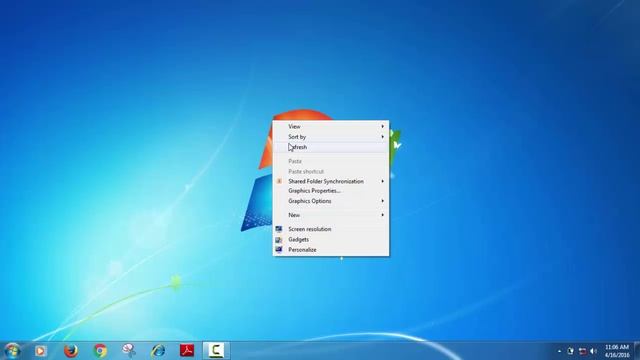This screenshot has width=640, height=360.
Task: Launch Google Chrome from the taskbar
Action: point(100,351)
